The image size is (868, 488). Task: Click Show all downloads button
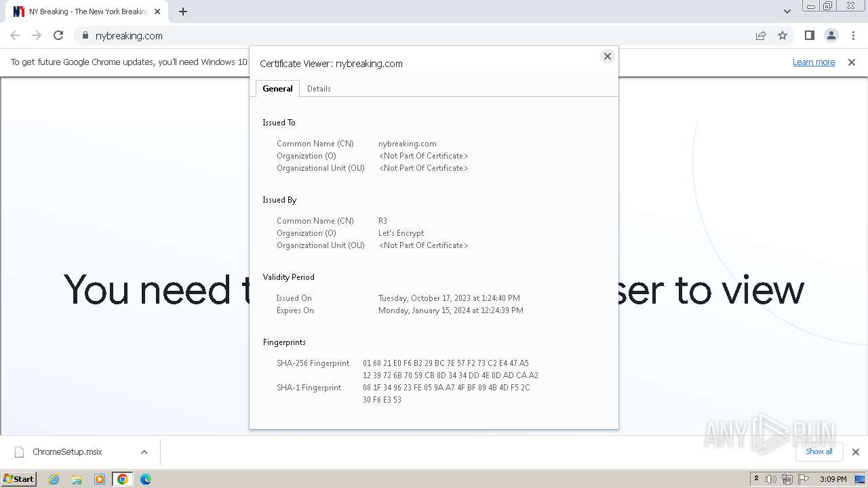[x=819, y=451]
